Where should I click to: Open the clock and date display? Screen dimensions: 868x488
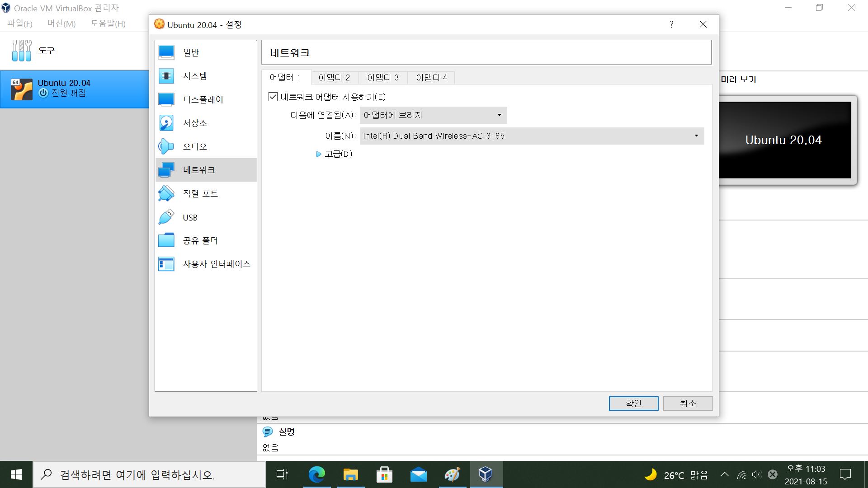coord(806,475)
